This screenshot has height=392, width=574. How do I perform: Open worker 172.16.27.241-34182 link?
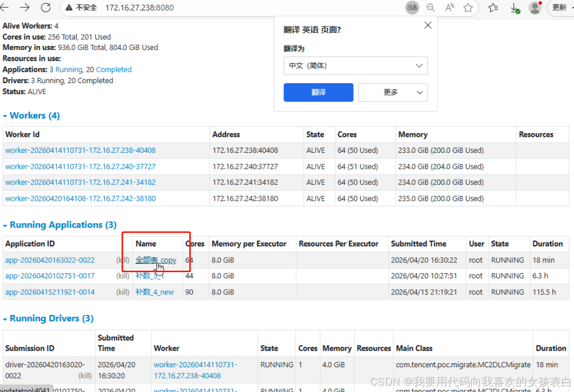(x=81, y=182)
